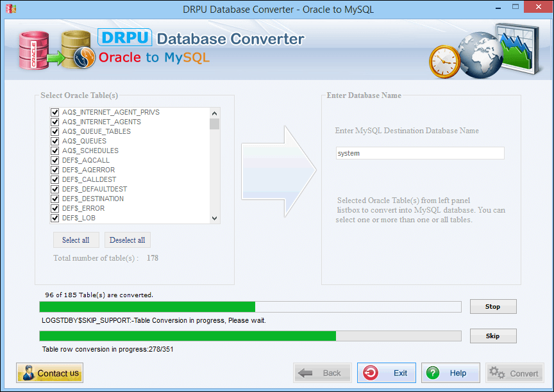This screenshot has width=554, height=392.
Task: Uncheck the AQ$_INTERNET_AGENTS checkbox
Action: (55, 122)
